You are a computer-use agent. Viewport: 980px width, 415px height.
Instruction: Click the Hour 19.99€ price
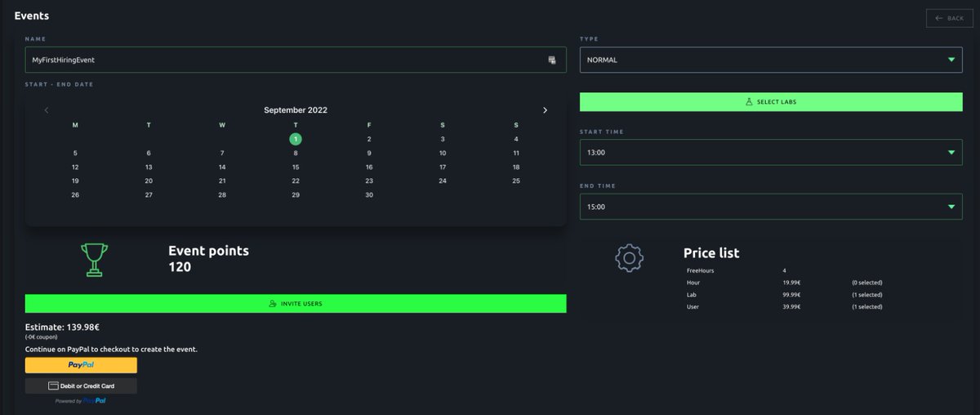[x=791, y=283]
